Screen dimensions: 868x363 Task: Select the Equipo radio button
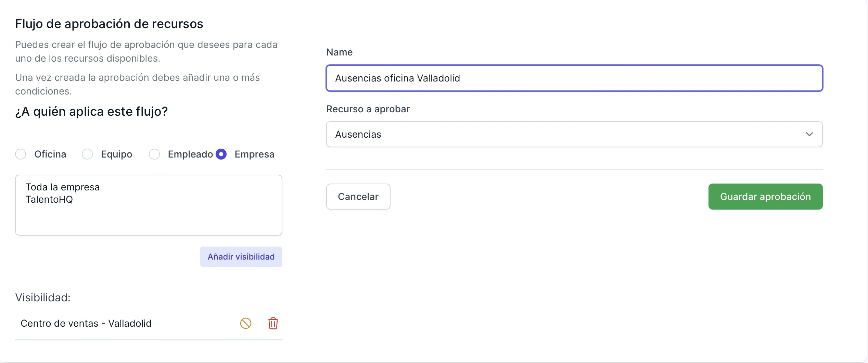87,154
